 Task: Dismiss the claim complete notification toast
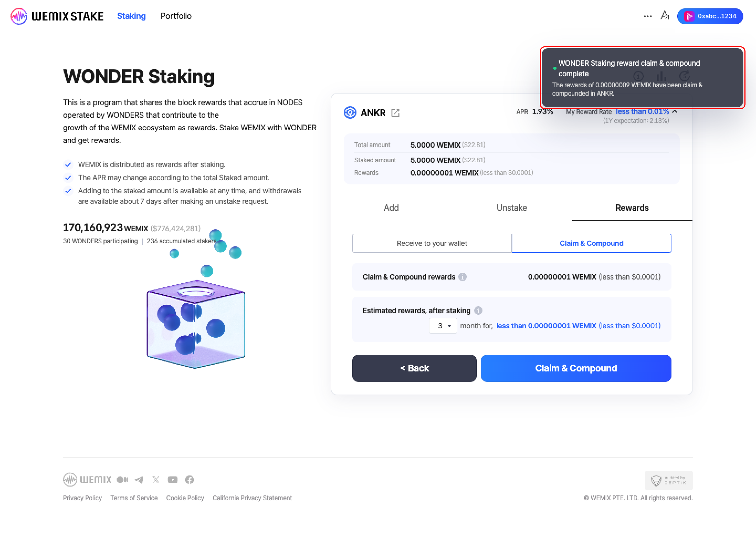(x=642, y=78)
